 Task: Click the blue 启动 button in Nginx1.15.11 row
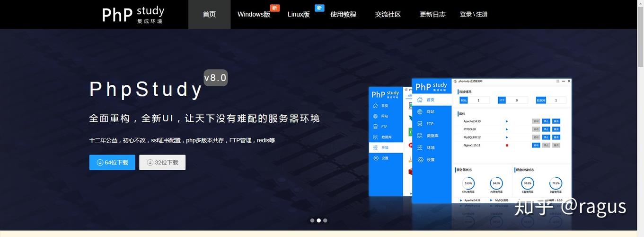(x=536, y=145)
